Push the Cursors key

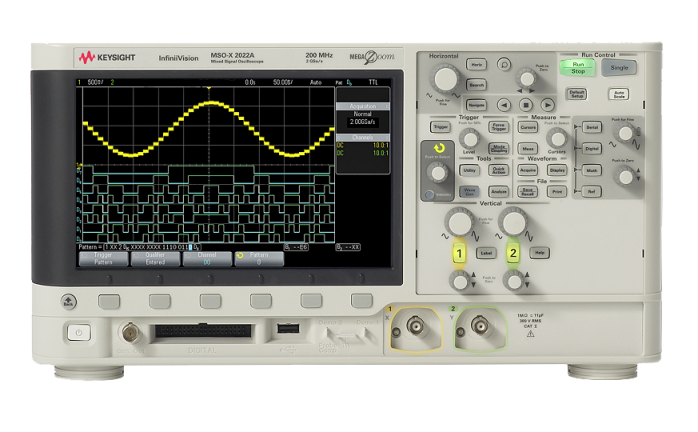pos(528,127)
